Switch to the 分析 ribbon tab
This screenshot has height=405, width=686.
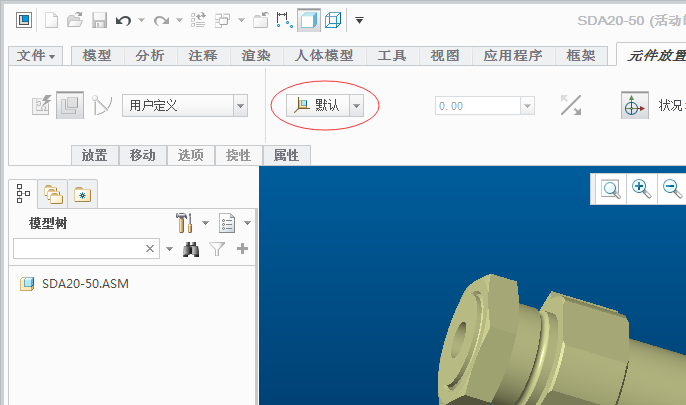150,56
